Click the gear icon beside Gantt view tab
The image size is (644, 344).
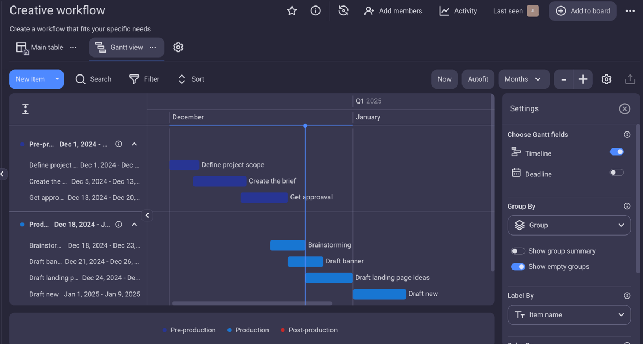178,47
